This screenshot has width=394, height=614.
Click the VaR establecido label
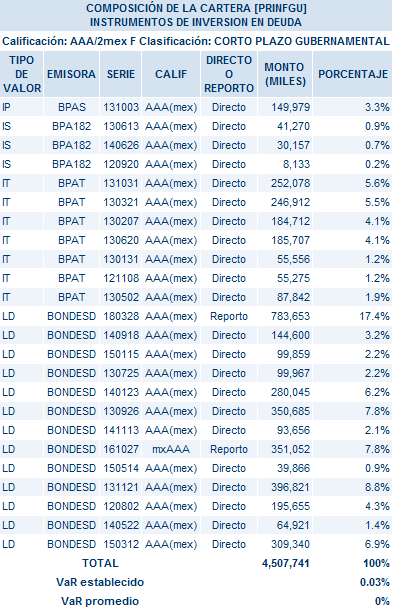pyautogui.click(x=100, y=582)
